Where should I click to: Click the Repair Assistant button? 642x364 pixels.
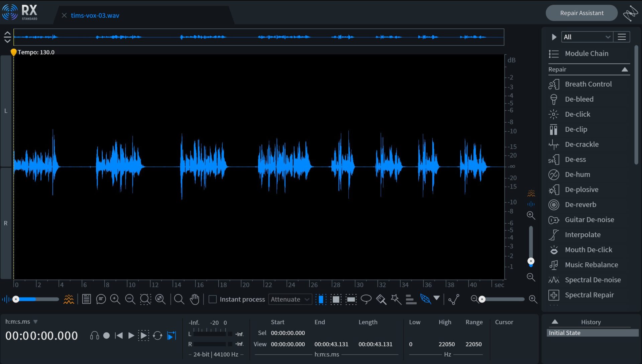pos(582,13)
